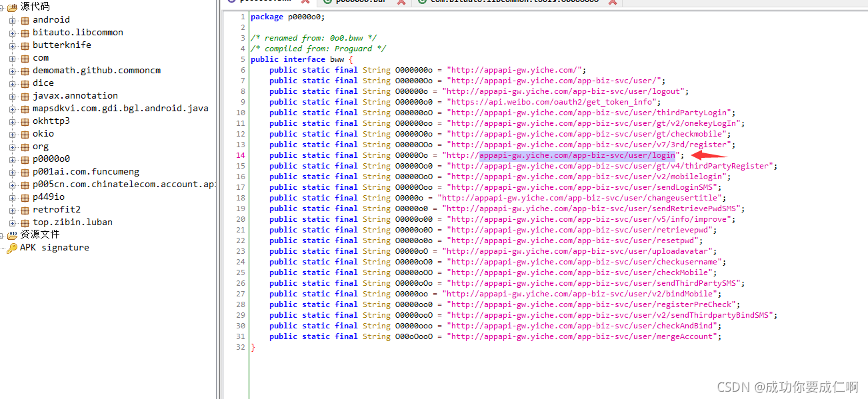Click the user/resetpwd URL string
Viewport: 868px width, 399px height.
pyautogui.click(x=574, y=240)
